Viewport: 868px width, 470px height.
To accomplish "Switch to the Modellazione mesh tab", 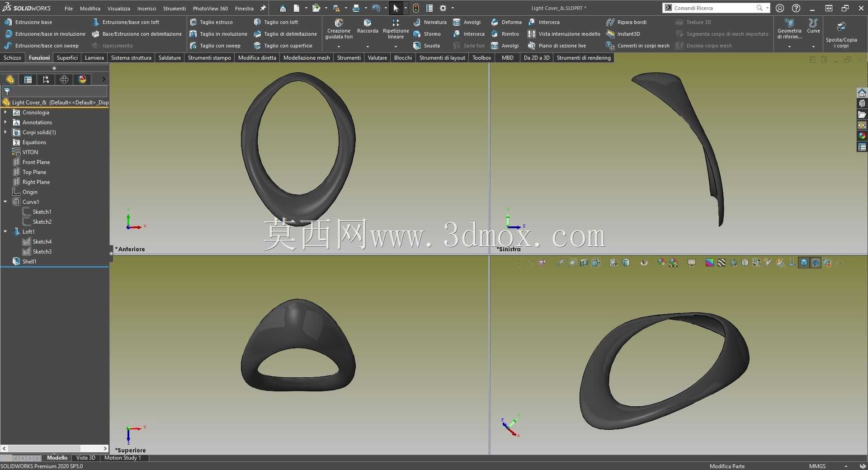I will click(x=307, y=57).
